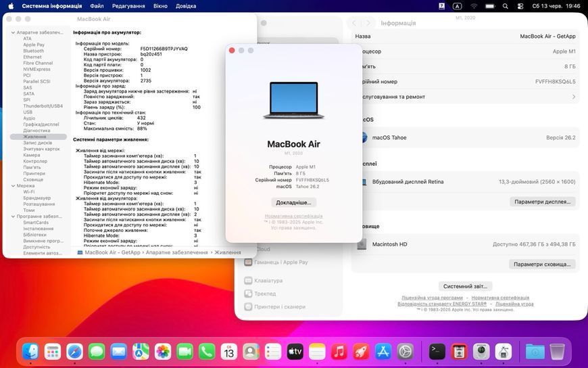Expand Обслуговування та ремонт row chevron

574,97
